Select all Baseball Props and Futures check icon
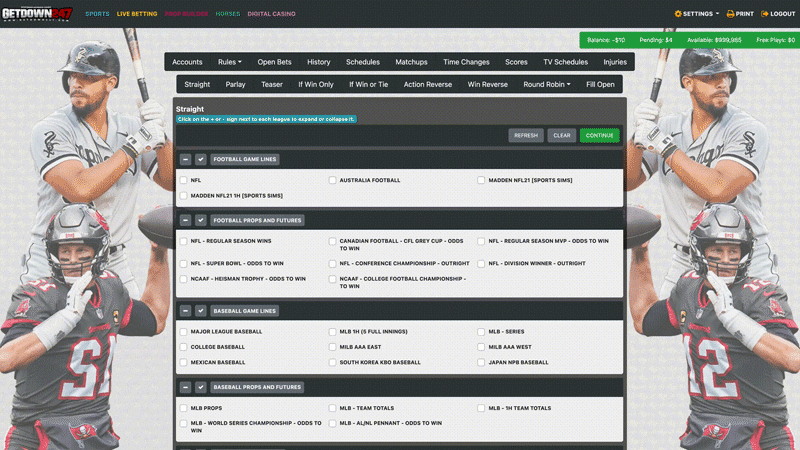This screenshot has height=450, width=800. [201, 387]
